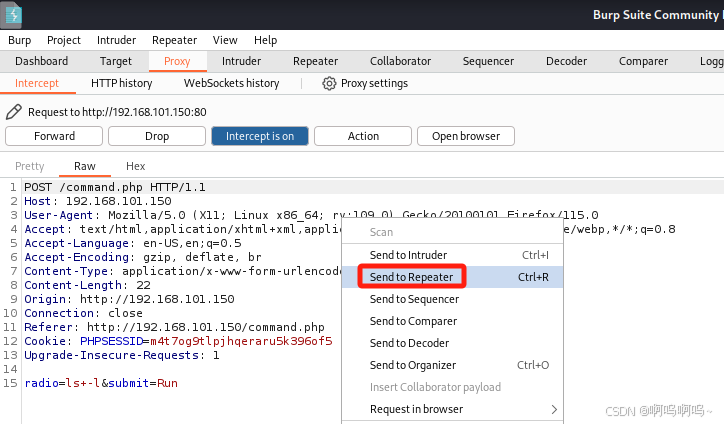This screenshot has width=724, height=424.
Task: Select the Proxy tab
Action: 177,61
